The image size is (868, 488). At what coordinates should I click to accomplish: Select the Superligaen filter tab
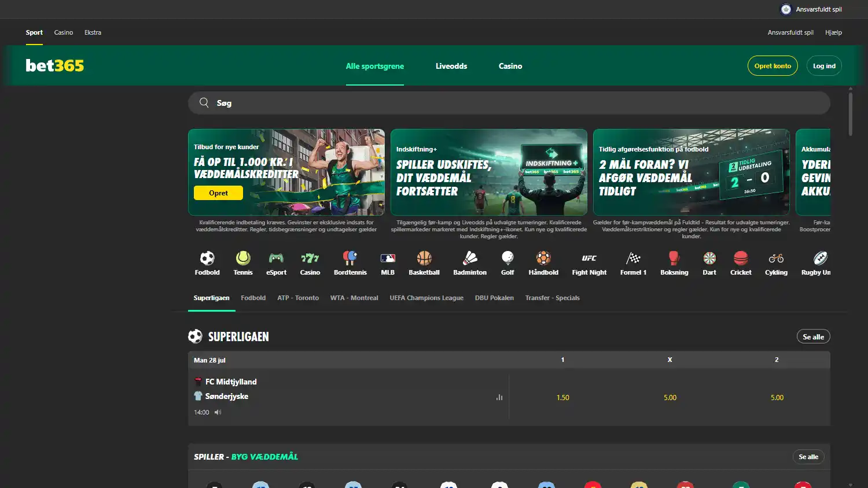211,298
